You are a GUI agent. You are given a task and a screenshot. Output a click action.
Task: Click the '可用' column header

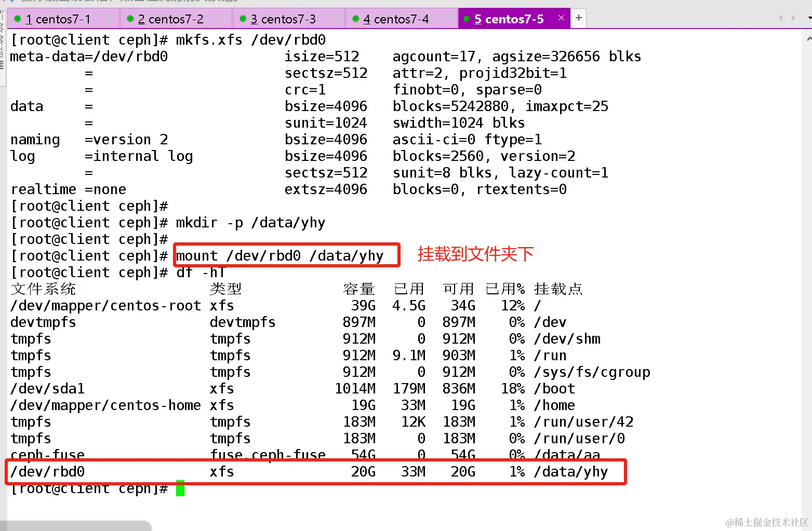(x=459, y=289)
